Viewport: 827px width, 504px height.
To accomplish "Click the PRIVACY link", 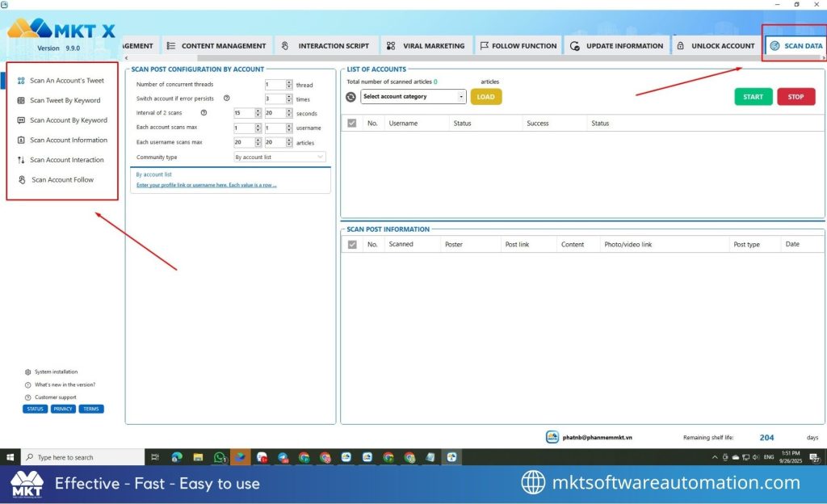I will (62, 409).
